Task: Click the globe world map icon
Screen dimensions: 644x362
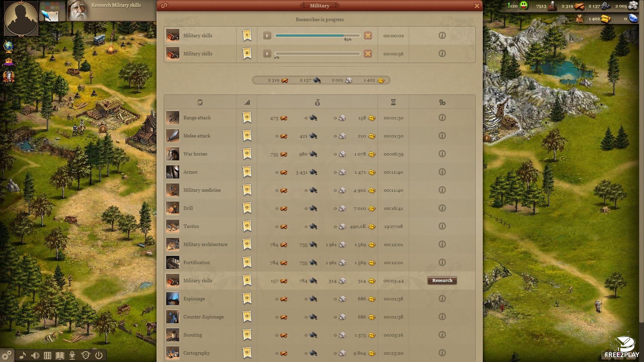Action: [8, 47]
